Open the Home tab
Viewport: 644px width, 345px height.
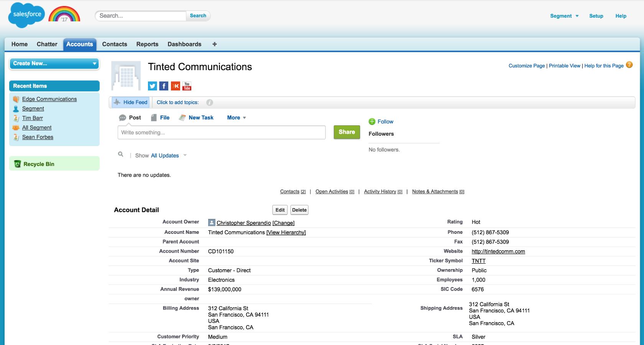(x=20, y=44)
